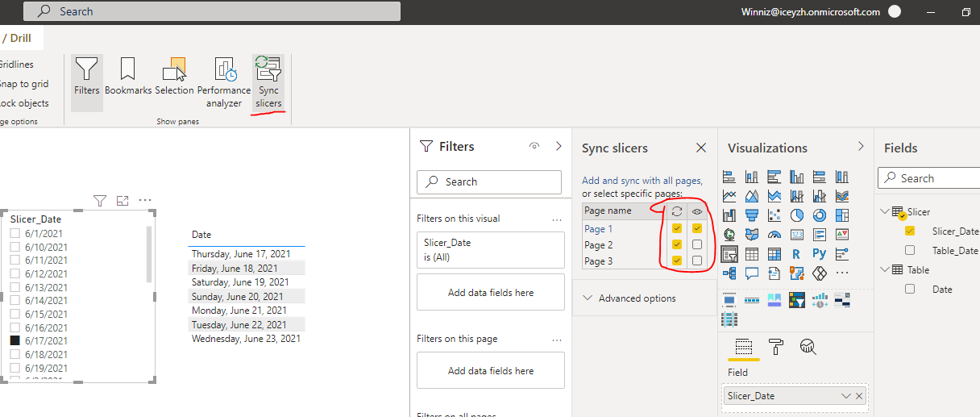The image size is (980, 417).
Task: Select the slicer visualization icon
Action: (729, 254)
